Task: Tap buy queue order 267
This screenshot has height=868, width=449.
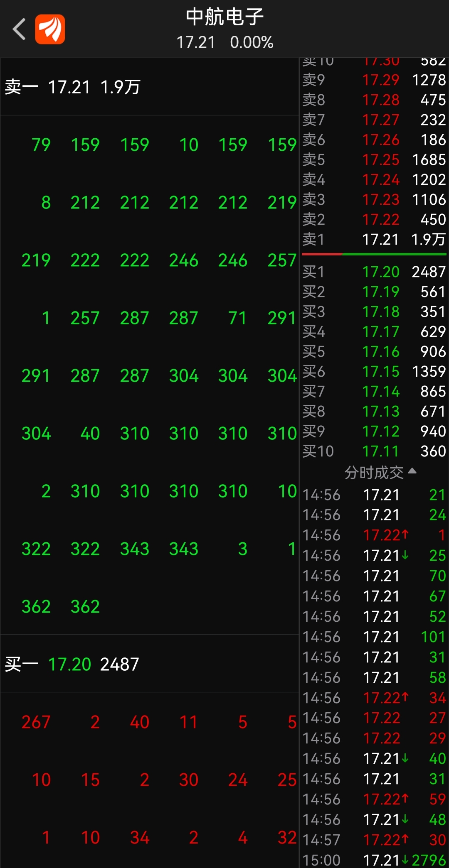Action: [36, 722]
